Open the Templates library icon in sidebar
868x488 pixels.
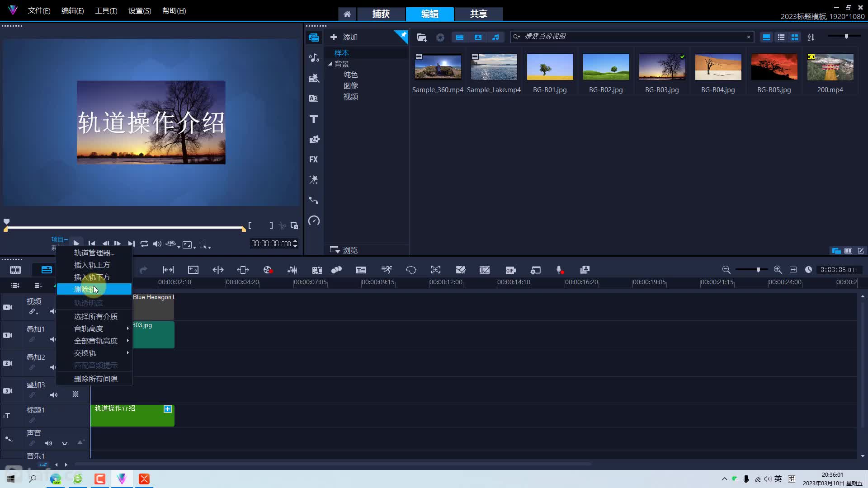point(314,78)
